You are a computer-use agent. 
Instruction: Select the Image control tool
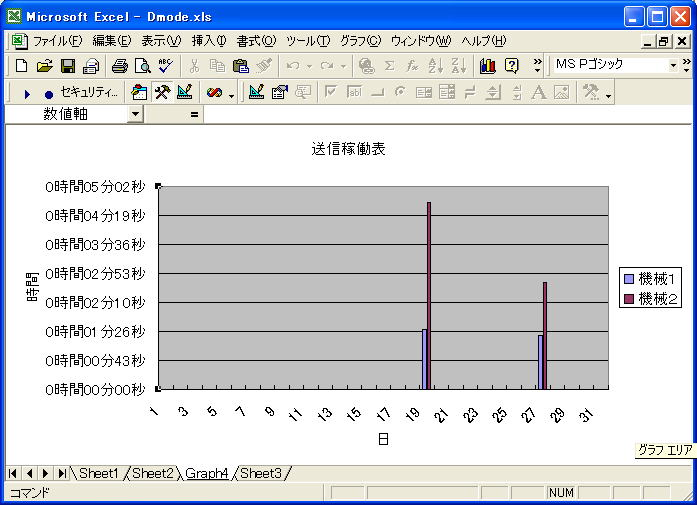562,92
